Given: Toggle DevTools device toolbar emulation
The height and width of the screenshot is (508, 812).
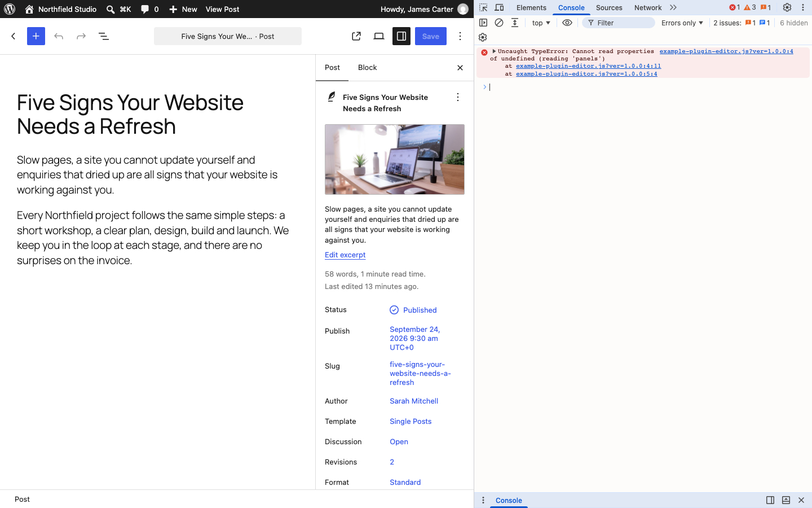Looking at the screenshot, I should [499, 7].
